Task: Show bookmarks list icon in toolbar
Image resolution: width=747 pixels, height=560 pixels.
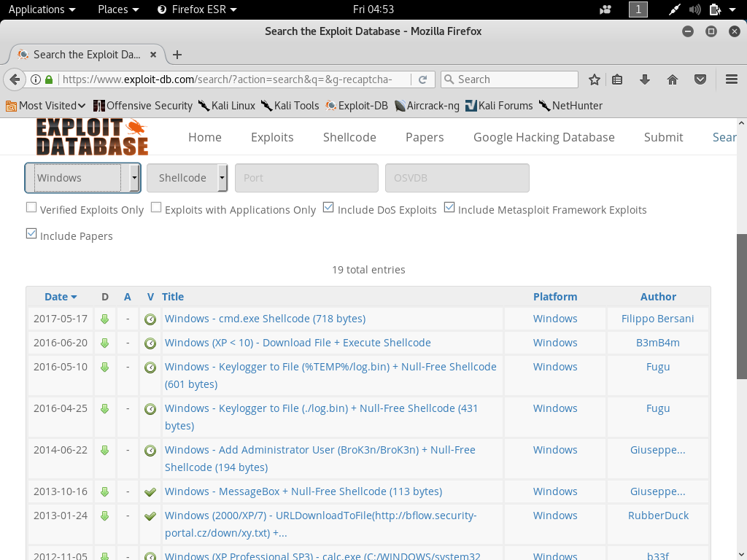Action: tap(617, 79)
